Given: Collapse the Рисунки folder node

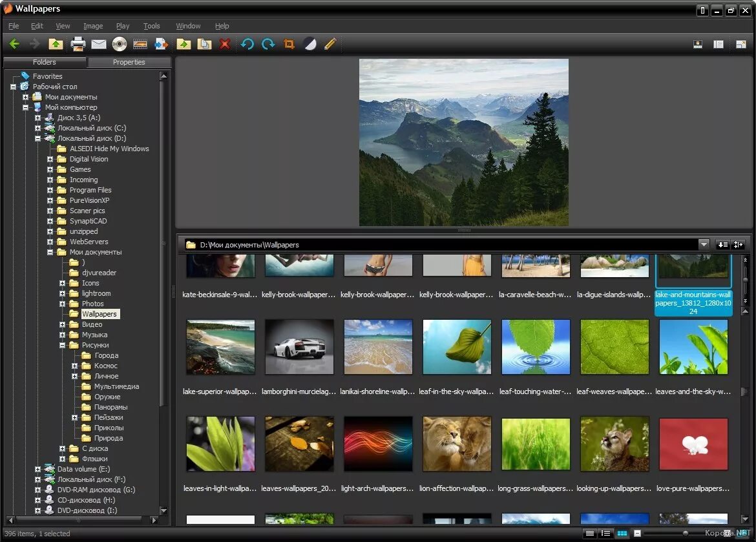Looking at the screenshot, I should pos(62,345).
